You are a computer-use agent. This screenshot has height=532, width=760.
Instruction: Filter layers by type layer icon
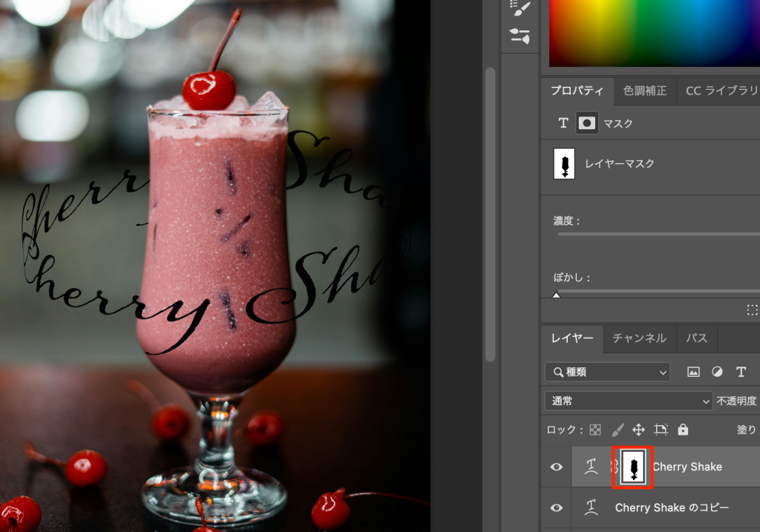click(x=741, y=372)
